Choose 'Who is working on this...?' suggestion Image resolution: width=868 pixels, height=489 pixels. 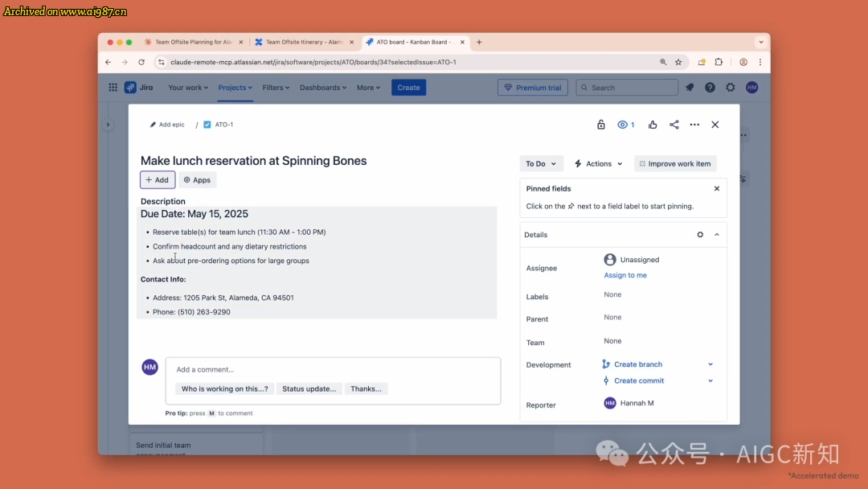click(225, 388)
